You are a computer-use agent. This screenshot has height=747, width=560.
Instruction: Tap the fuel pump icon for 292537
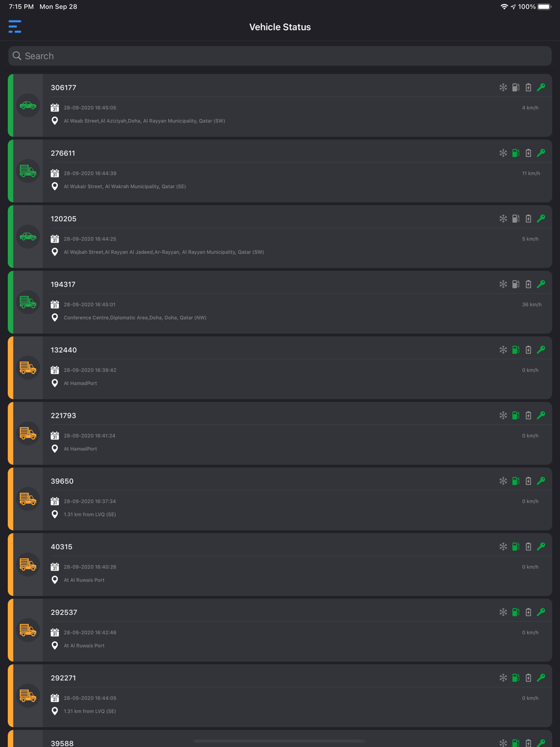(x=516, y=612)
